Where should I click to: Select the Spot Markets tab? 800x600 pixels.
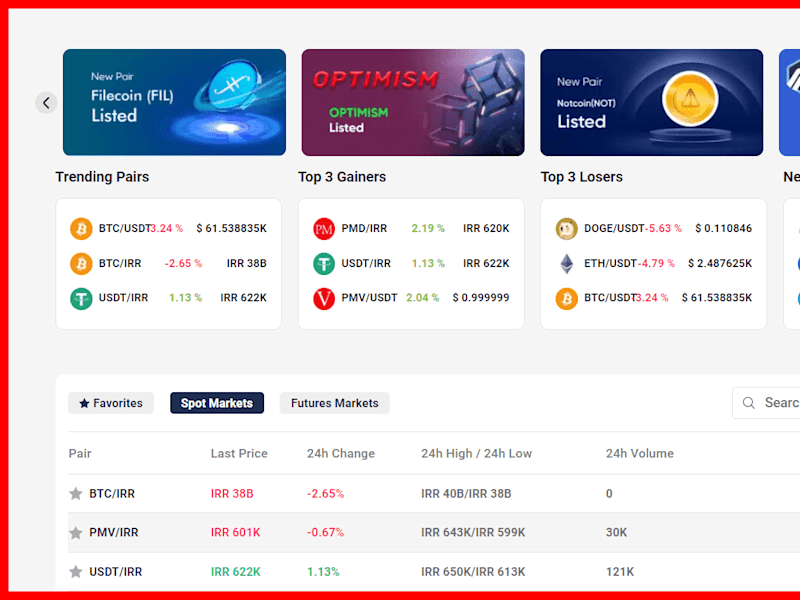click(x=217, y=403)
